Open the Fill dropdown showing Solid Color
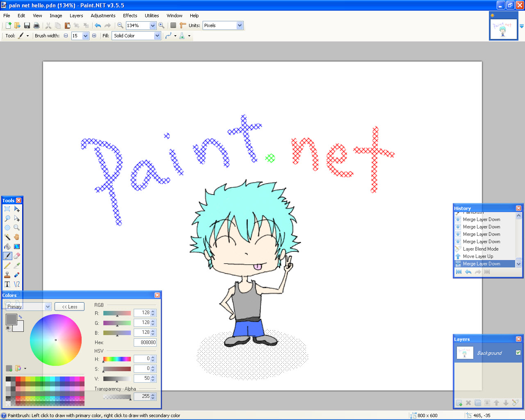525x420 pixels. tap(157, 35)
